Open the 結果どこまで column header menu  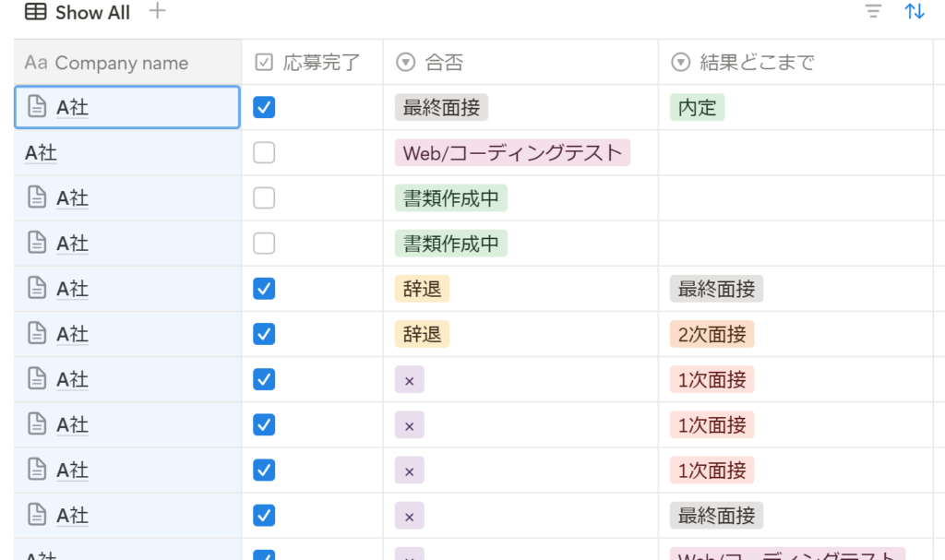[x=795, y=63]
